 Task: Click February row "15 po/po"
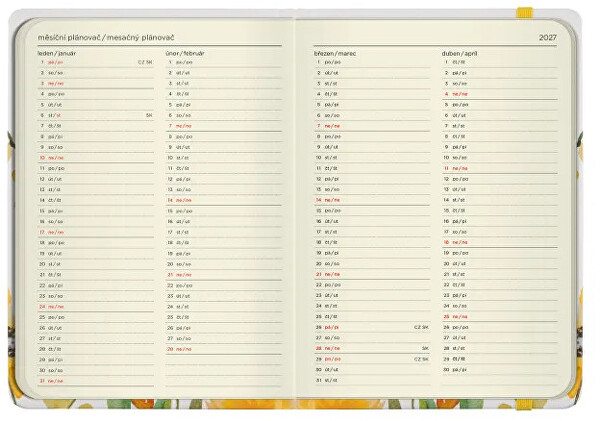pyautogui.click(x=224, y=211)
